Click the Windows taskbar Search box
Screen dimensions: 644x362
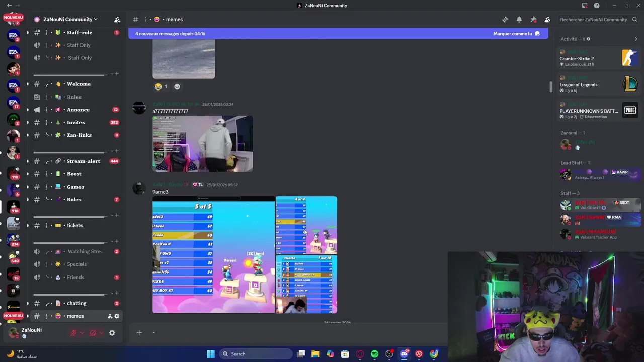[256, 354]
